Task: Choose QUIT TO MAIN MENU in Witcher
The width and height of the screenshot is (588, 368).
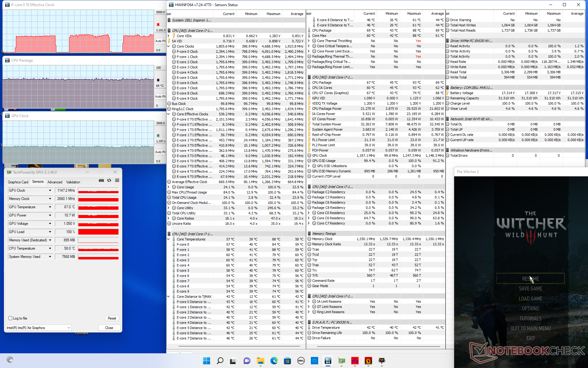Action: (x=530, y=328)
